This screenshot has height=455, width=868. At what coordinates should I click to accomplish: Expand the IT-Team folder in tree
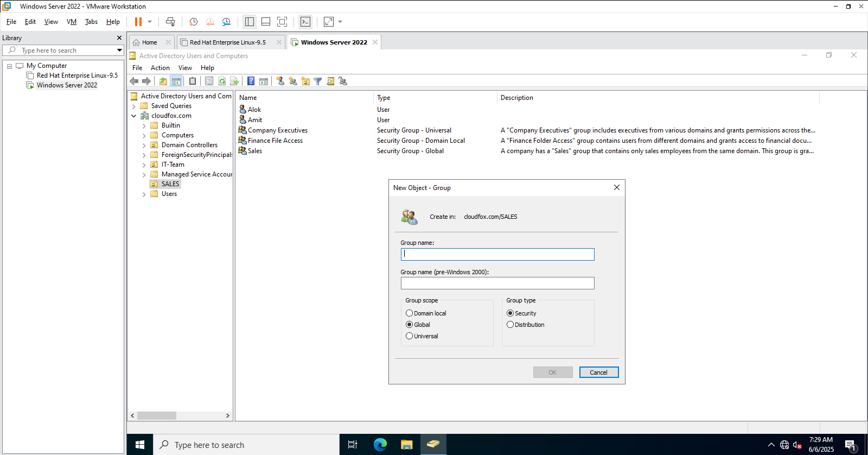(144, 165)
